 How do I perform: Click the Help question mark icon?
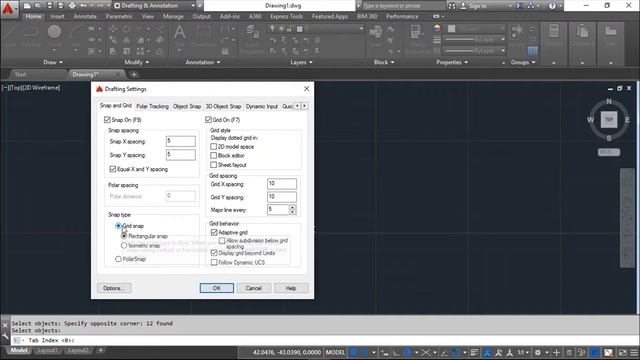pyautogui.click(x=552, y=6)
